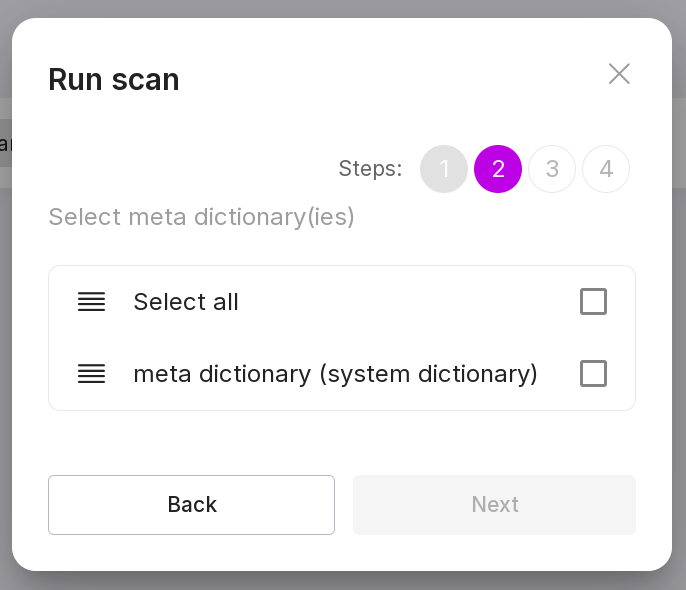This screenshot has height=590, width=686.
Task: Click the list icon beside Select all
Action: click(91, 302)
